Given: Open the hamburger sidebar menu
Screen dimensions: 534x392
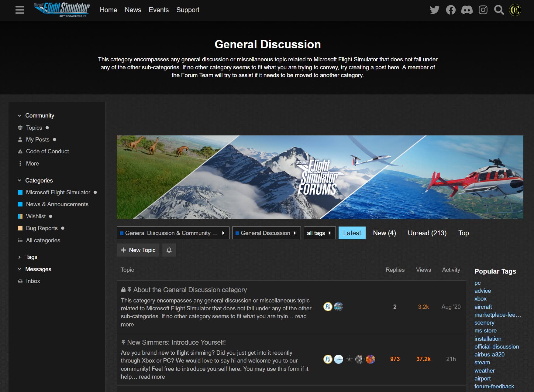Looking at the screenshot, I should point(20,10).
